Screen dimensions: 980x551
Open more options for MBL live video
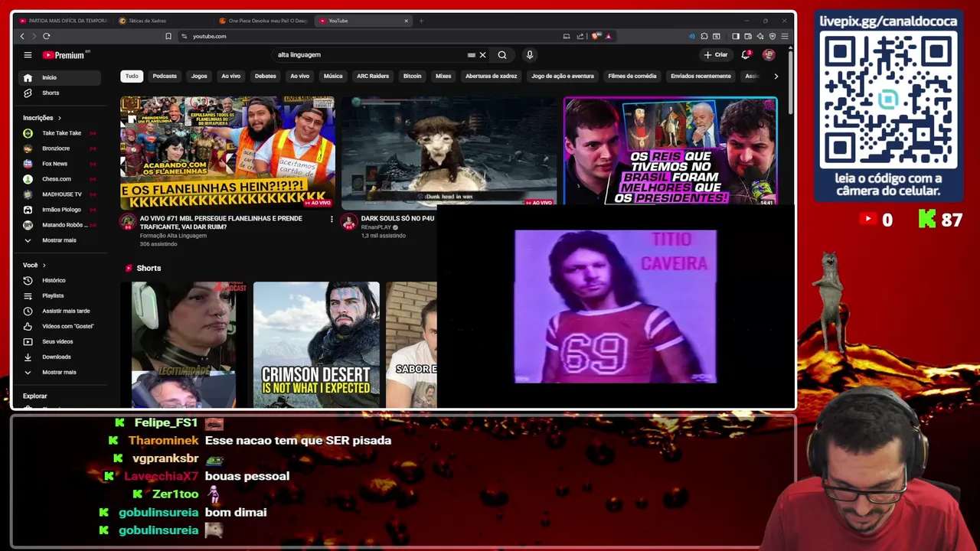332,220
